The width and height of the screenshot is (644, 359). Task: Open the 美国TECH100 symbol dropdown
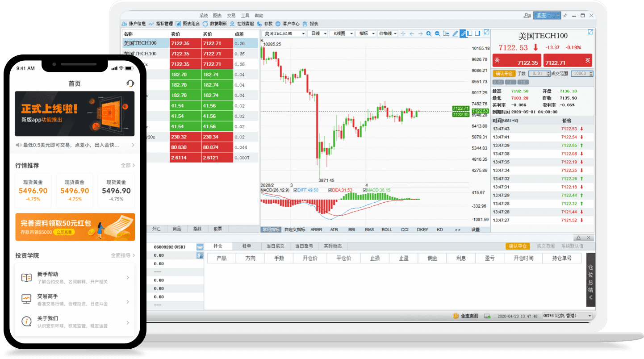coord(303,33)
